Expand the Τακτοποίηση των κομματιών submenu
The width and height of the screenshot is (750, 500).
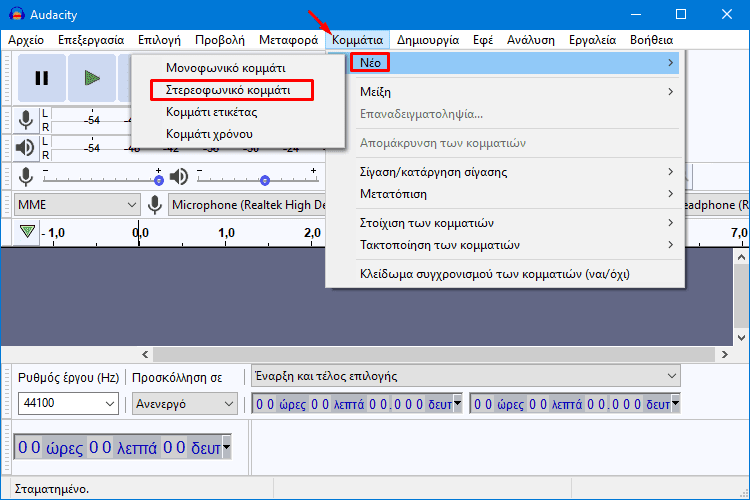coord(517,245)
